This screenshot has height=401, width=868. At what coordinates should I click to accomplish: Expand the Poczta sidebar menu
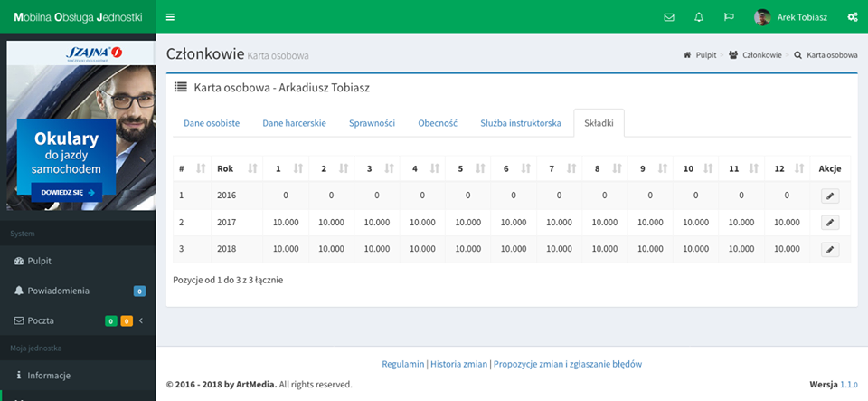(78, 320)
